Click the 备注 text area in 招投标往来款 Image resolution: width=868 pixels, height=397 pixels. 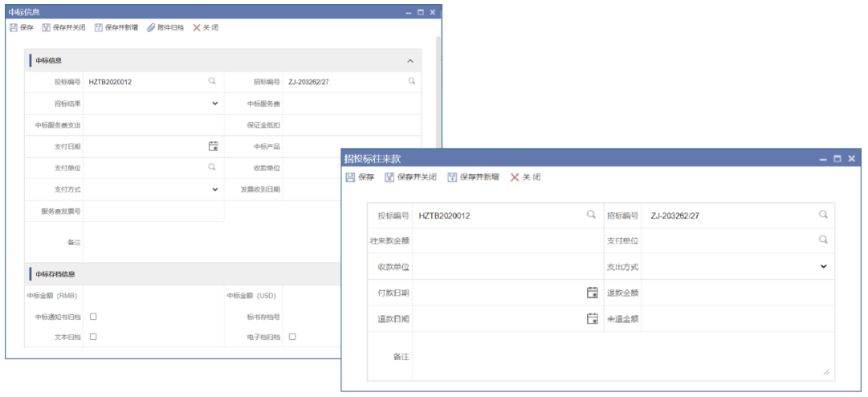click(623, 356)
